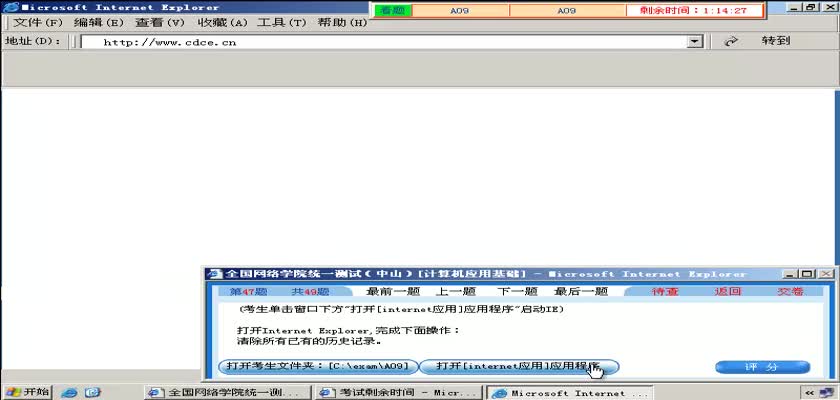
Task: Click the IE logo in main title bar
Action: pyautogui.click(x=11, y=7)
